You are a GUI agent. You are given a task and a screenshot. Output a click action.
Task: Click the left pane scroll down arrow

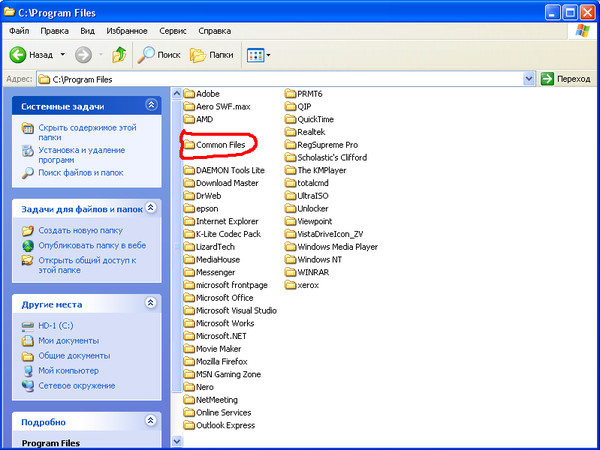point(176,441)
